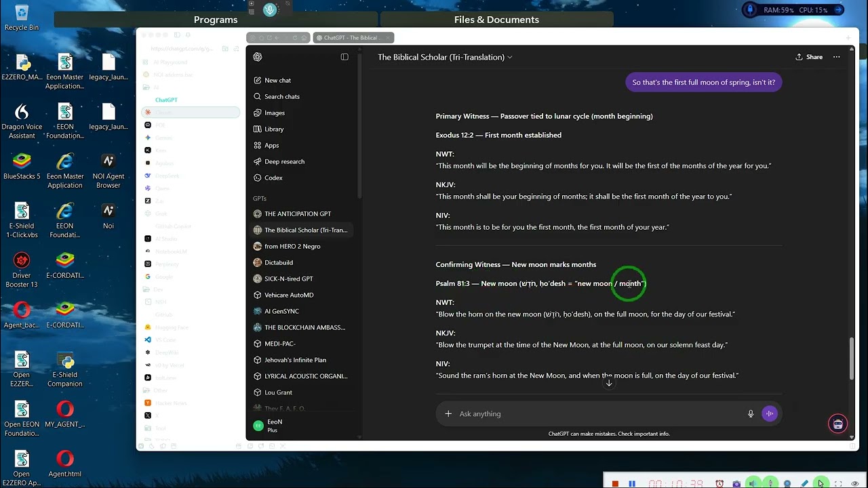The width and height of the screenshot is (868, 488).
Task: Stop the screen recording
Action: point(615,484)
